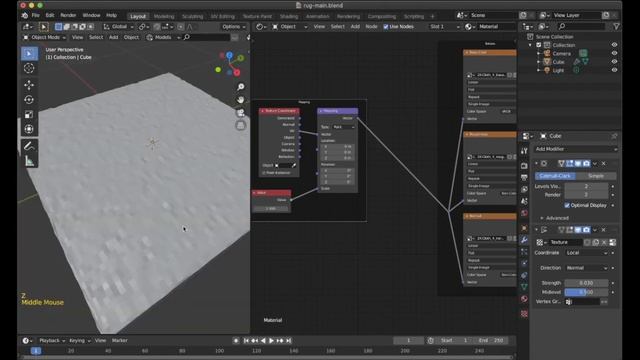The image size is (640, 360).
Task: Select the Transform tool
Action: click(29, 129)
